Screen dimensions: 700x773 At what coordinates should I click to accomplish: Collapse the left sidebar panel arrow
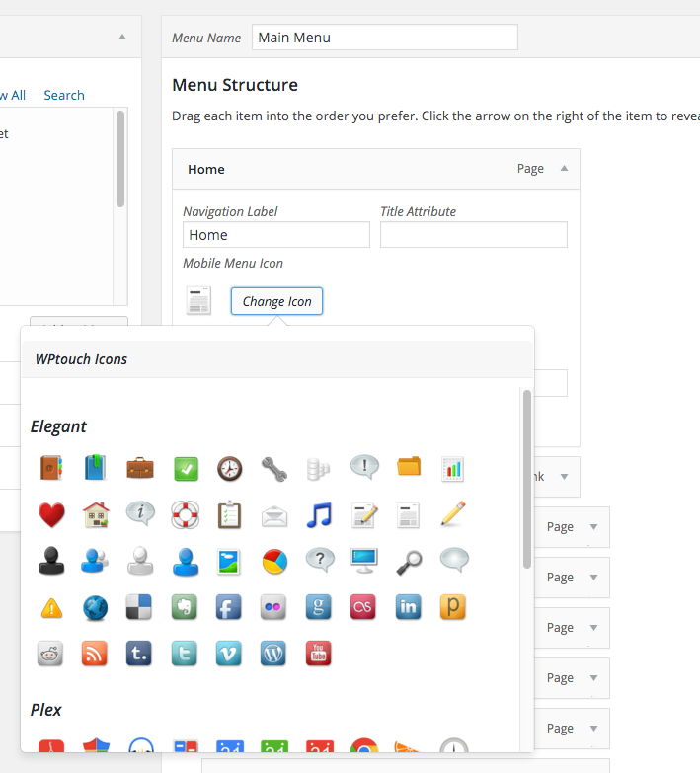(122, 37)
